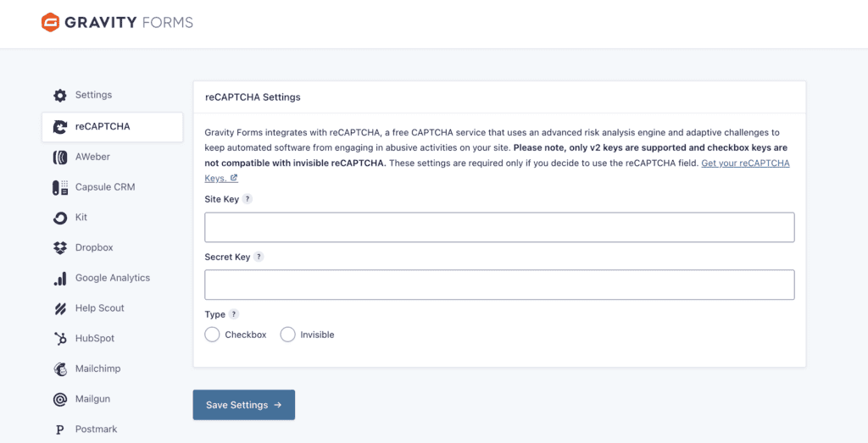The image size is (868, 443).
Task: Click the Type field label
Action: point(214,315)
